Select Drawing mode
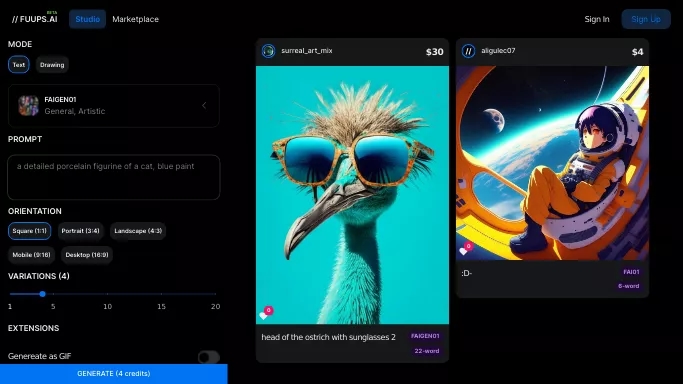Screen dimensions: 683x384 click(52, 65)
